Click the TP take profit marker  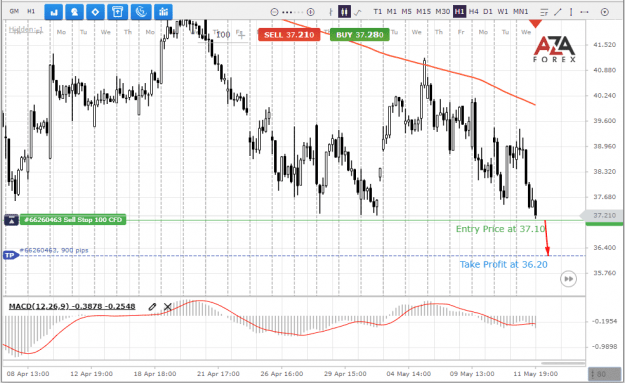pos(10,255)
